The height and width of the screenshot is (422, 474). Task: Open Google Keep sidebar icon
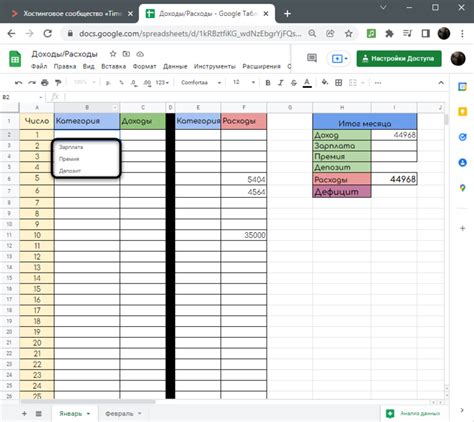point(462,112)
